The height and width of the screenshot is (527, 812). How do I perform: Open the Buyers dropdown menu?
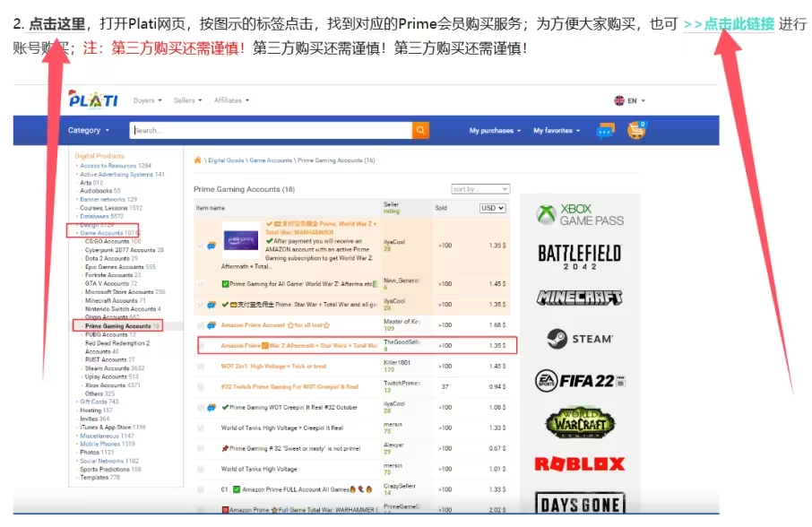click(147, 100)
